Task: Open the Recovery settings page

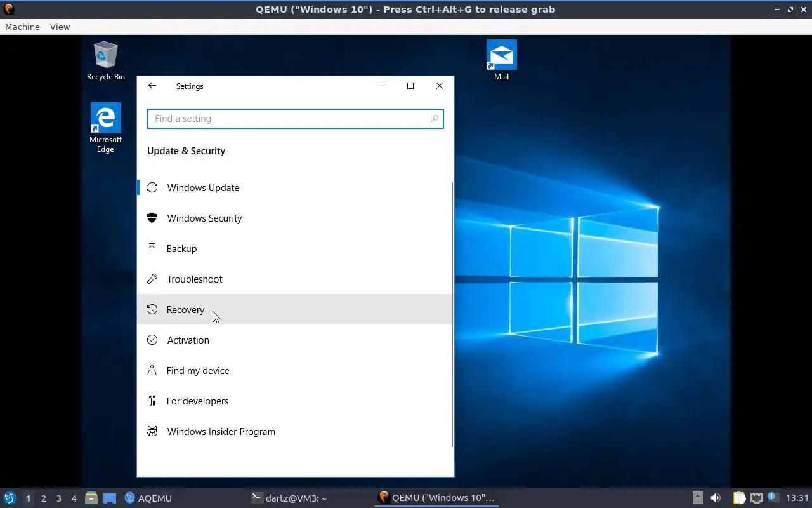Action: click(295, 309)
